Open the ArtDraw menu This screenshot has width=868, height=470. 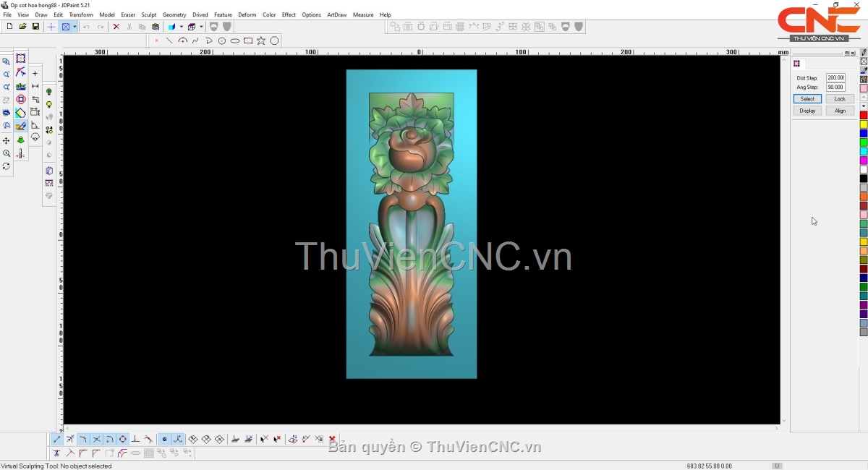[336, 14]
